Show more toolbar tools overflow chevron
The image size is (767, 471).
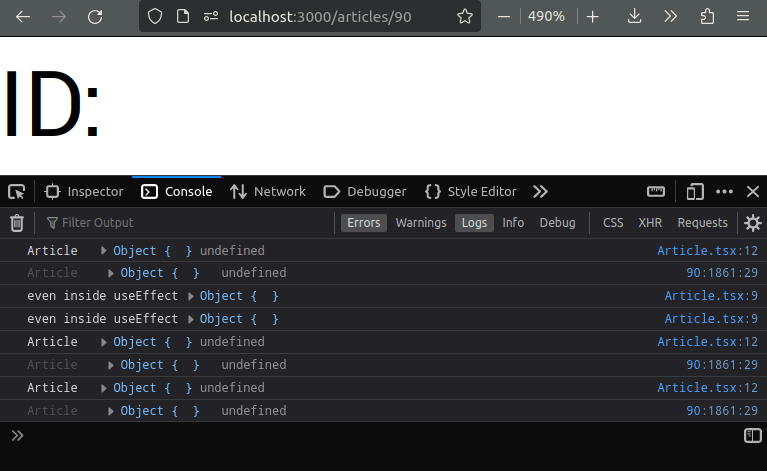click(670, 17)
